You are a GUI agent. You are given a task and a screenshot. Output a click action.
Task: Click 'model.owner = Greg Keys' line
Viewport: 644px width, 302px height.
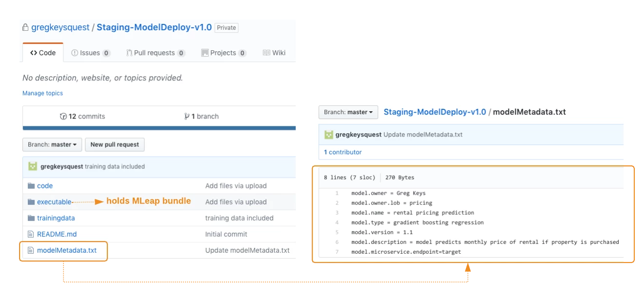(388, 193)
